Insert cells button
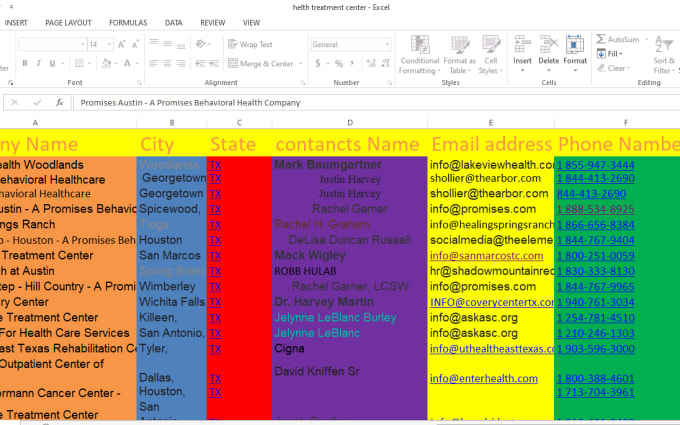 [522, 55]
